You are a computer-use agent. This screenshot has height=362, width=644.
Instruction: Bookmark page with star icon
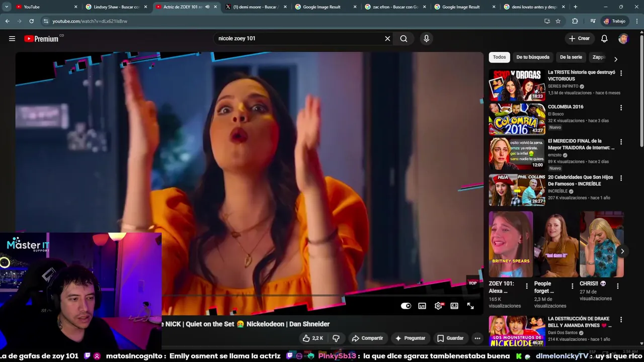(558, 21)
